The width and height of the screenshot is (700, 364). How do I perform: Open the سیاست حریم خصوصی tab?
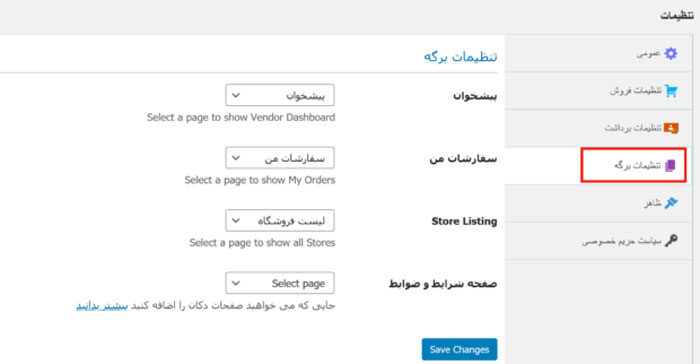(599, 241)
